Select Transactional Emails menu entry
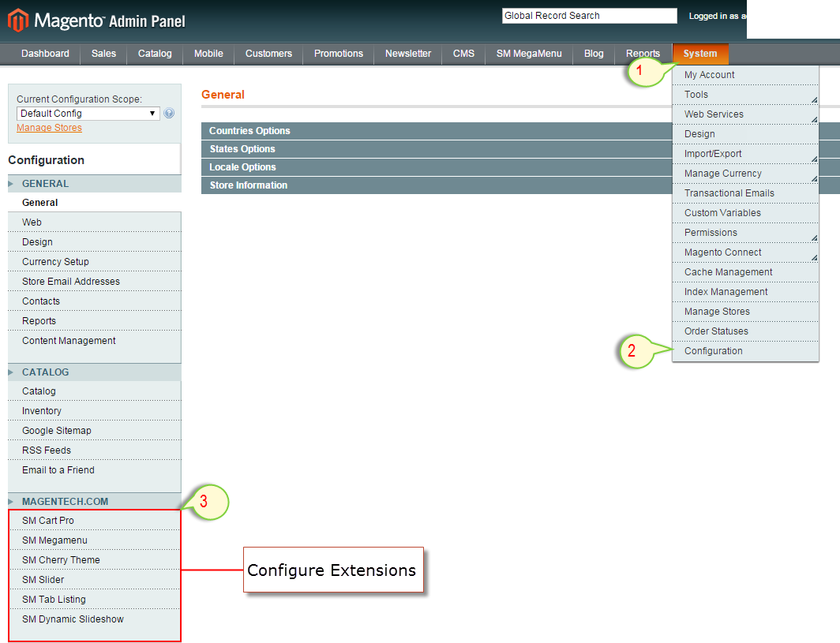Viewport: 840px width, 643px height. tap(745, 193)
